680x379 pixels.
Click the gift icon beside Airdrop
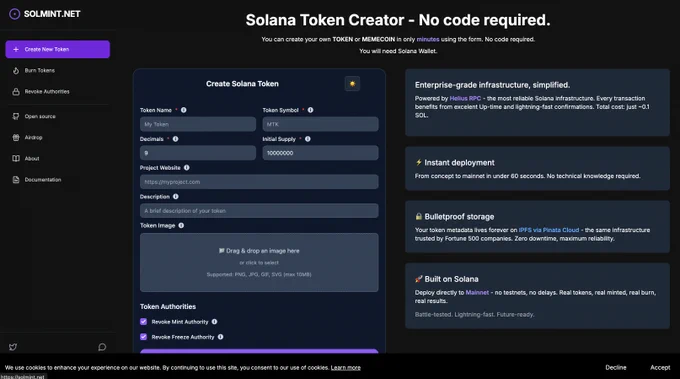pyautogui.click(x=16, y=137)
